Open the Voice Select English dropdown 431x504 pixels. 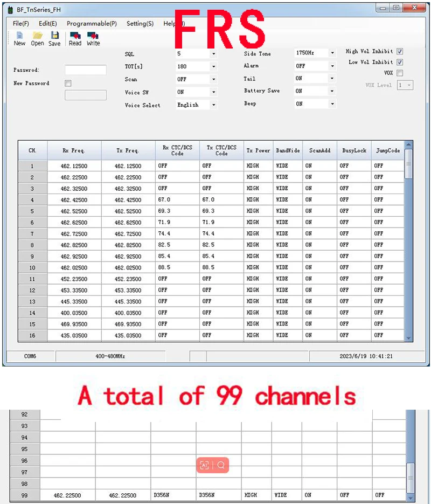(x=213, y=105)
